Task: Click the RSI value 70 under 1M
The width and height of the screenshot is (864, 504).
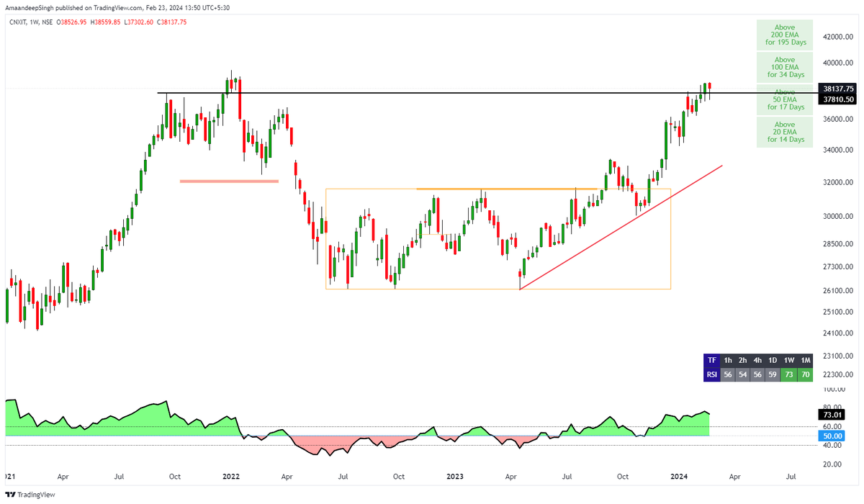Action: point(805,374)
